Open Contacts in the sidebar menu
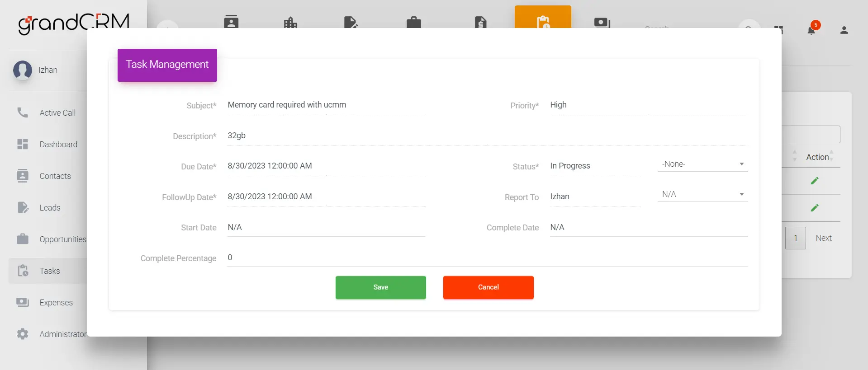Viewport: 868px width, 370px height. coord(55,176)
